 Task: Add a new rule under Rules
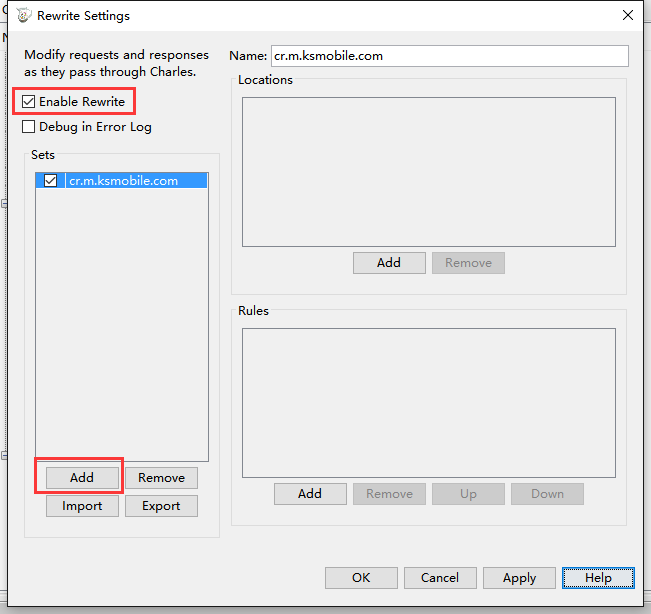click(310, 494)
